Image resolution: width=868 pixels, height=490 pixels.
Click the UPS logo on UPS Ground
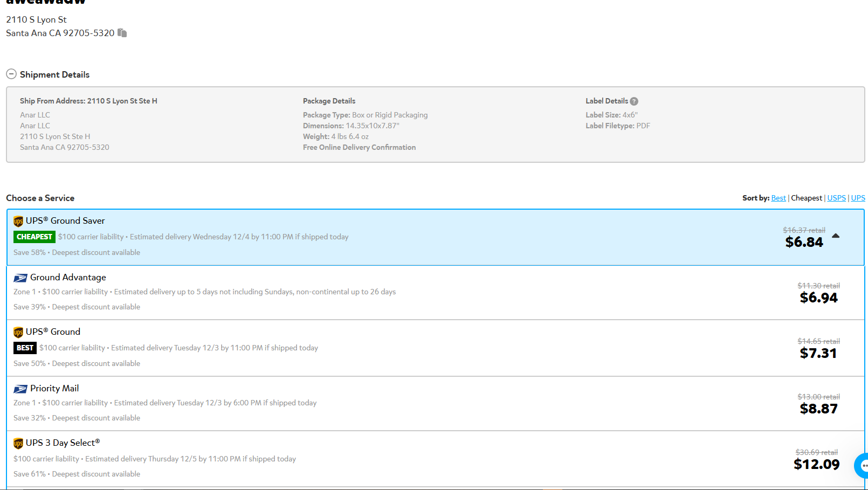[x=18, y=332]
